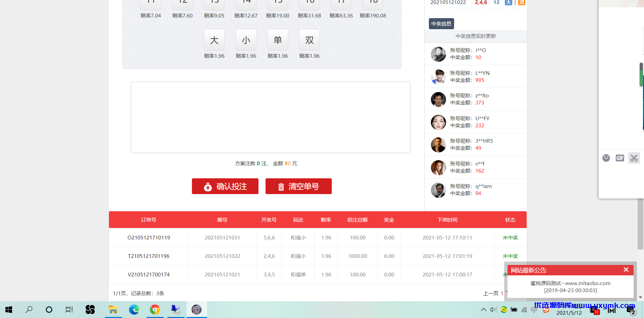Click avatar of user 3**HR5
This screenshot has width=644, height=318.
438,145
